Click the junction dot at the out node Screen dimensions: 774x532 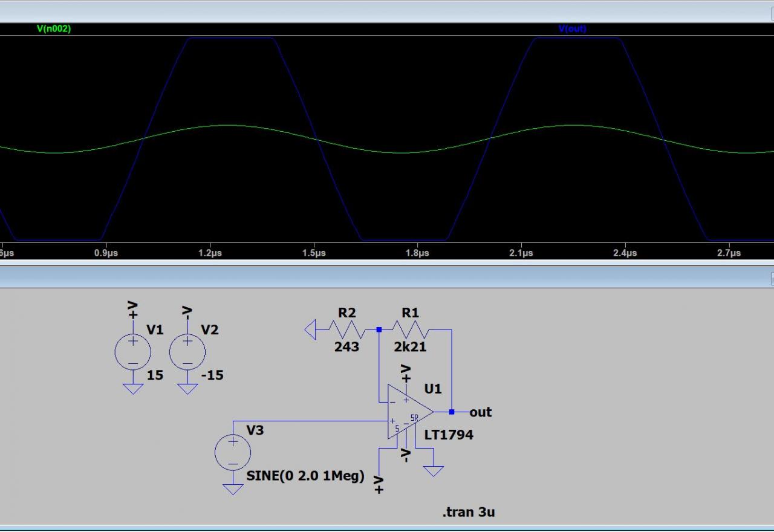[x=452, y=412]
